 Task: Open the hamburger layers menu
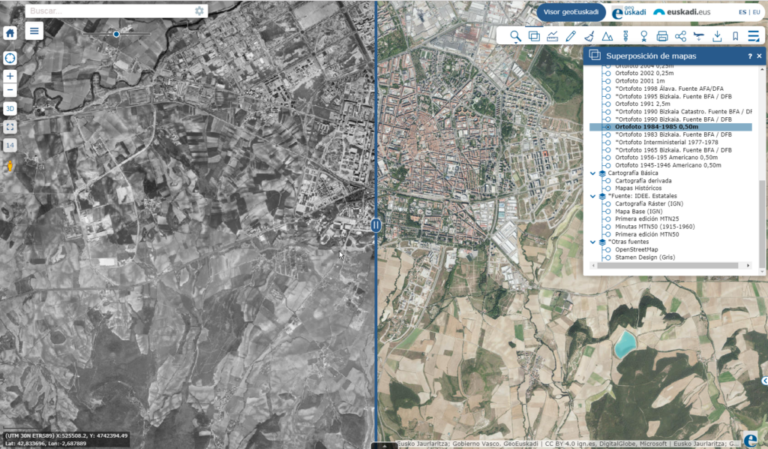pyautogui.click(x=34, y=31)
